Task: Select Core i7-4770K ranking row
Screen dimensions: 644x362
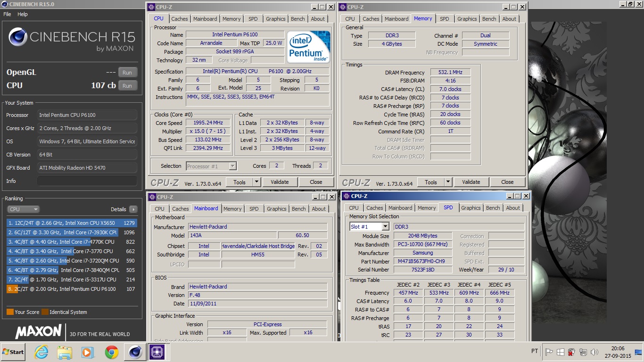Action: coord(72,242)
